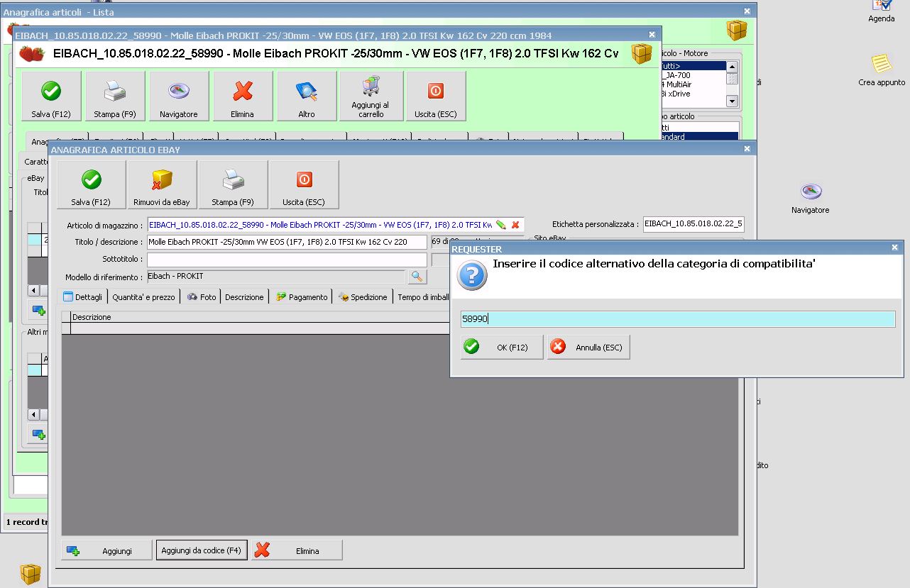Select the MultiAir entry in the Motore list

[692, 84]
